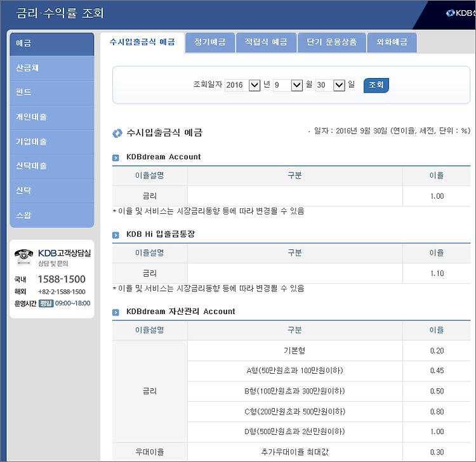
Task: Select 개인대출 in the left sidebar
Action: (x=52, y=117)
